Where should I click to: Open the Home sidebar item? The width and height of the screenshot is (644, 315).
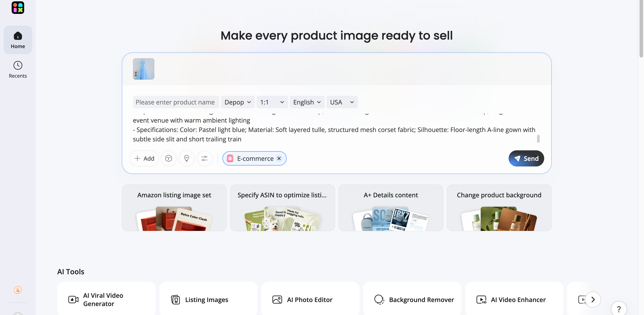(x=18, y=40)
